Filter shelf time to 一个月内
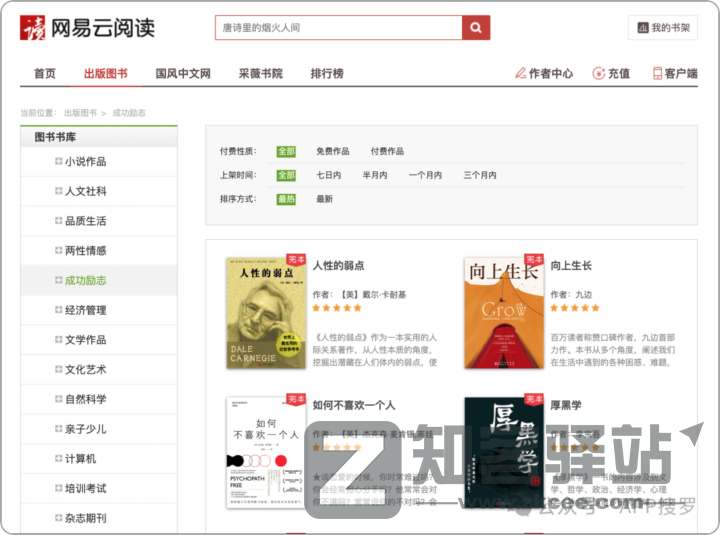Viewport: 720px width, 535px height. 425,175
